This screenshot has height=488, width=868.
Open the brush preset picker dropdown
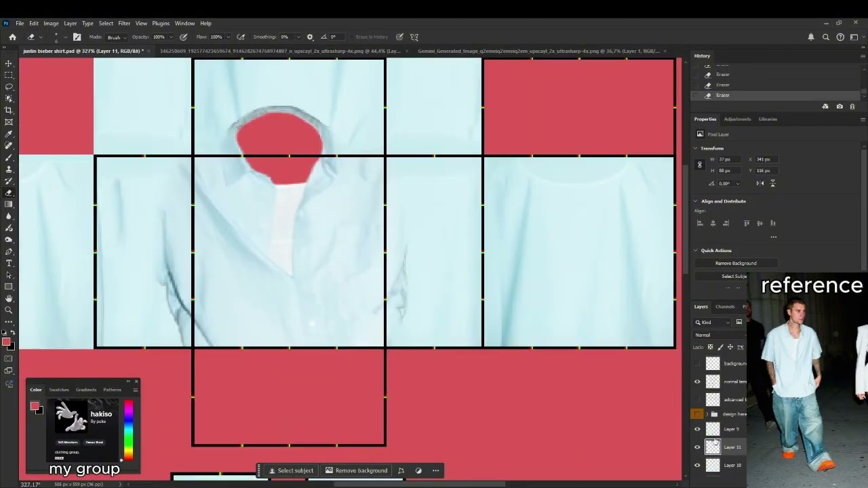pos(65,37)
